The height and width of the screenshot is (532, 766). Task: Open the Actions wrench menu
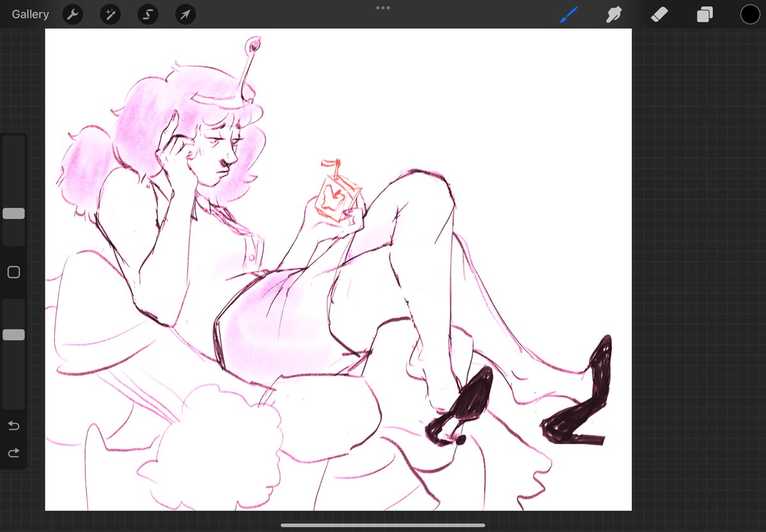coord(73,14)
